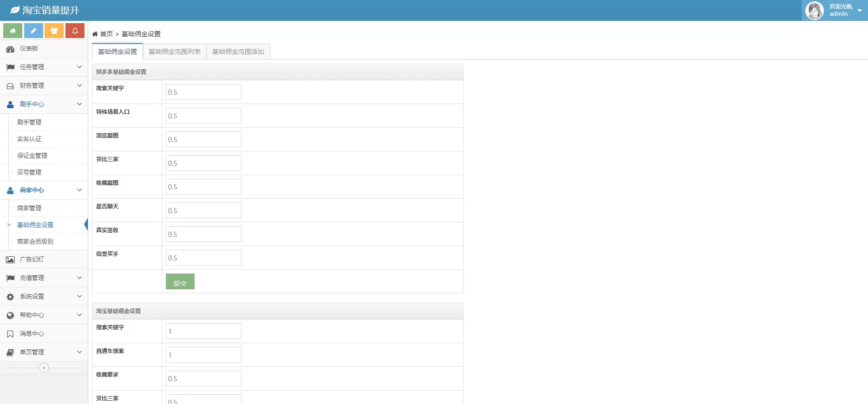Click the 广告幻灯 picture icon in sidebar
Image resolution: width=868 pixels, height=404 pixels.
10,260
